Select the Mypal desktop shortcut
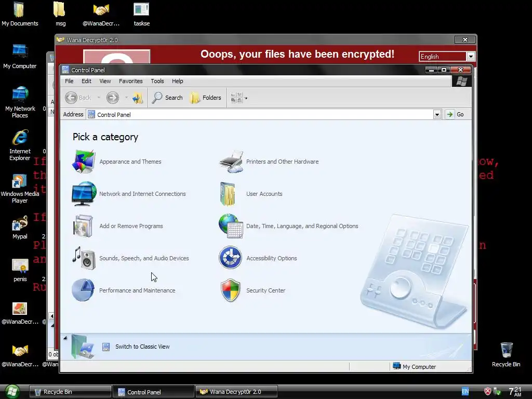Screen dimensions: 532x399 coord(20,228)
